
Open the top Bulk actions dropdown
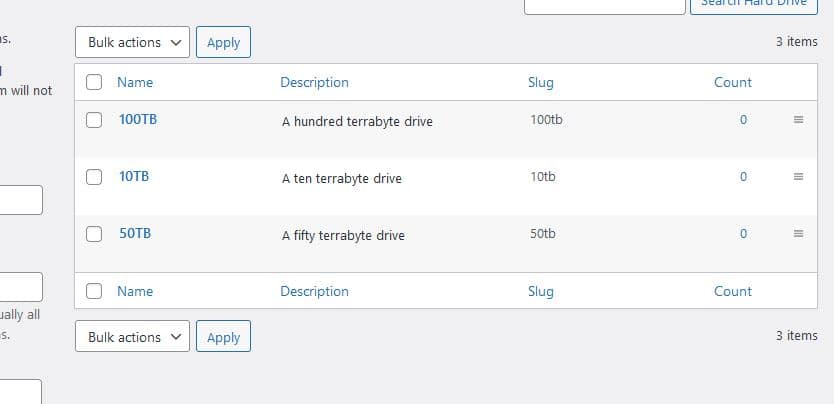pos(132,42)
